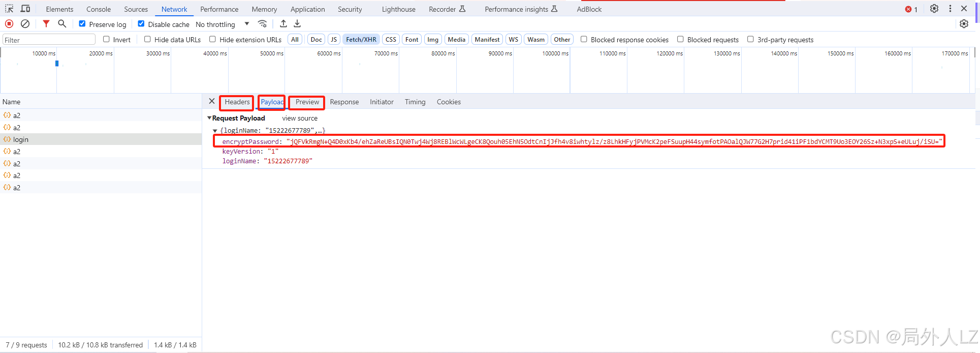Open the request Response tab

pyautogui.click(x=344, y=102)
